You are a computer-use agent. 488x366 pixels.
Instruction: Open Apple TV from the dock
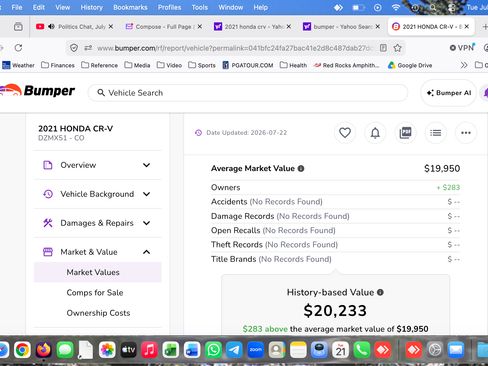[x=128, y=350]
